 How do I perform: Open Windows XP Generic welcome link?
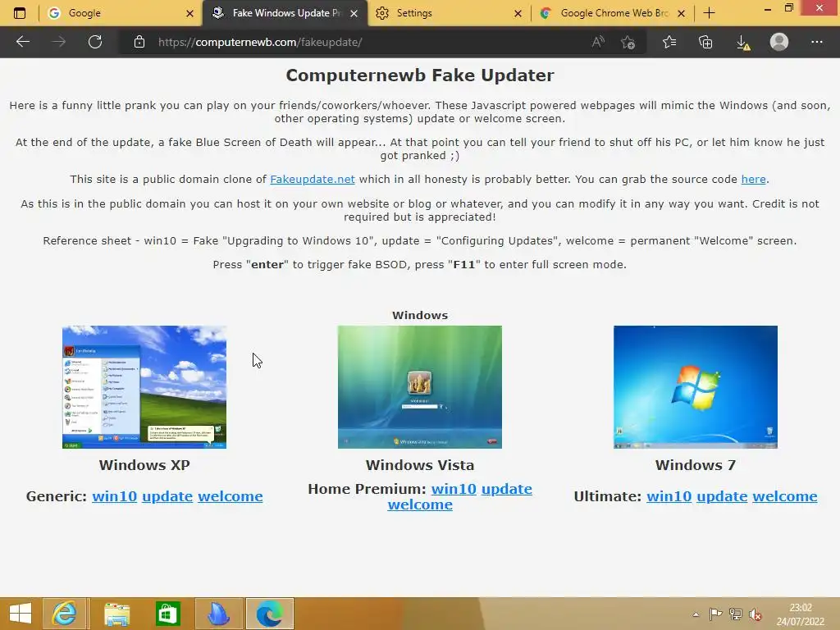click(231, 496)
